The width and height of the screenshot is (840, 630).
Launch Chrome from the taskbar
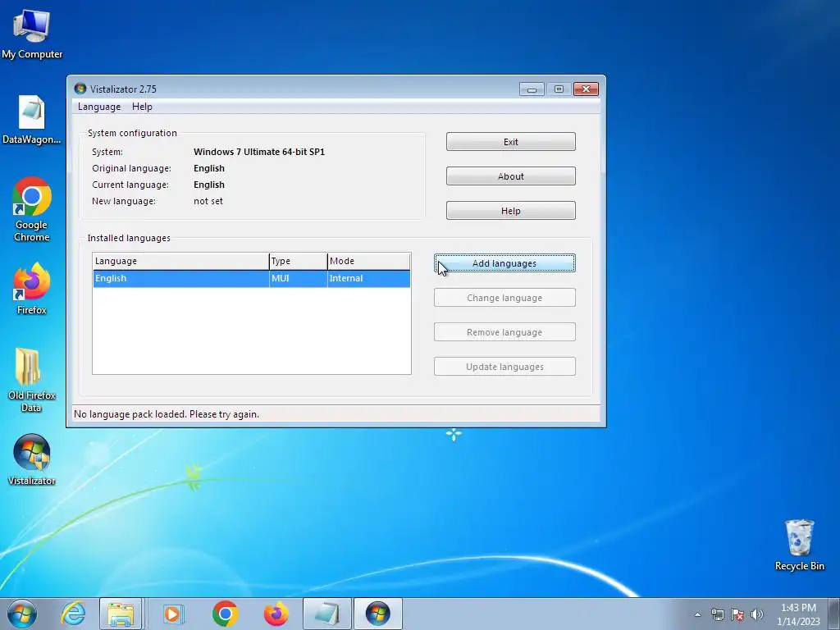(x=225, y=614)
